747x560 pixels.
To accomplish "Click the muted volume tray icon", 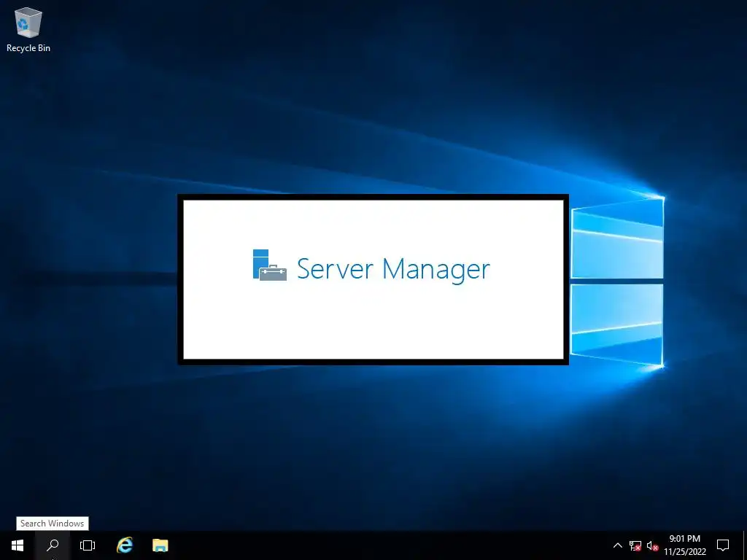I will (x=652, y=545).
